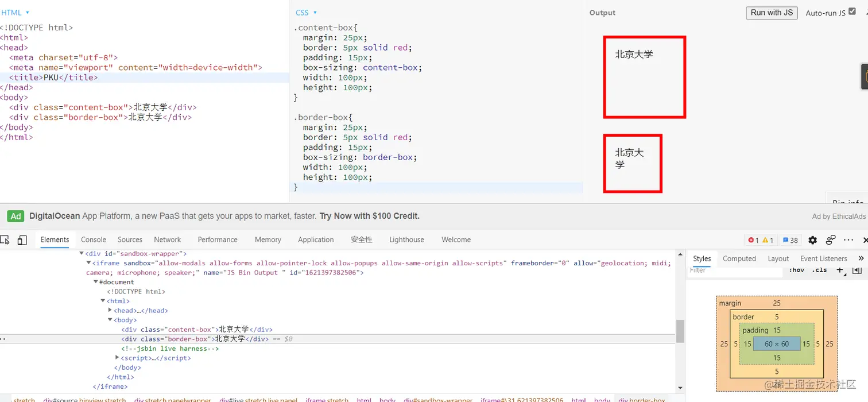Open the Lighthouse tab
The image size is (868, 402).
click(x=406, y=239)
